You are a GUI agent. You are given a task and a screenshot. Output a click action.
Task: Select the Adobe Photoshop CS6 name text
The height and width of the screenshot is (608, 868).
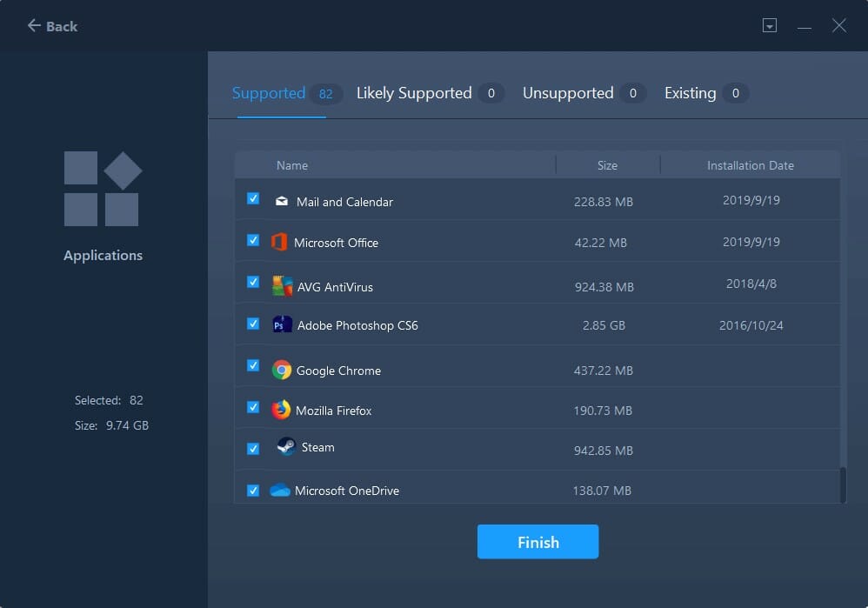(x=357, y=325)
